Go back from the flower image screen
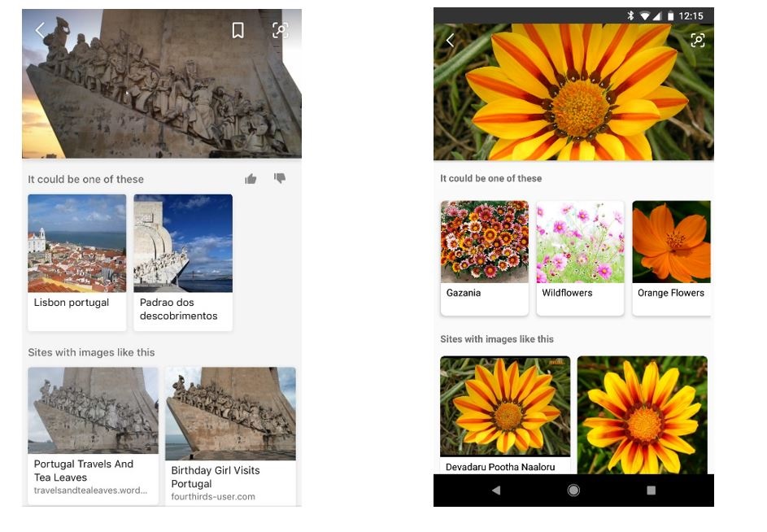 451,40
